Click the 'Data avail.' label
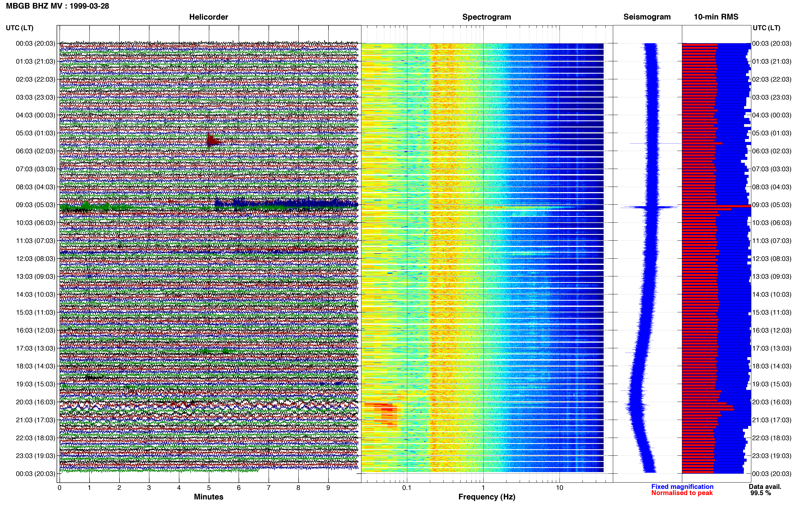 (x=765, y=486)
